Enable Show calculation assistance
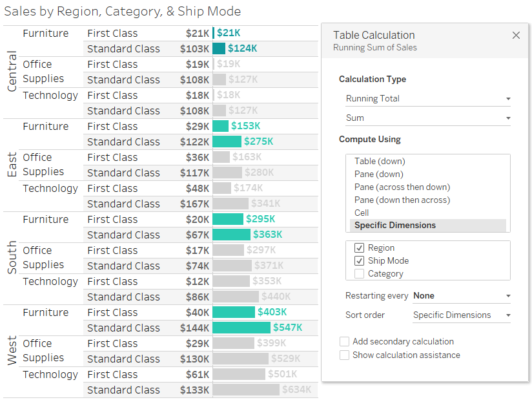The height and width of the screenshot is (400, 532). tap(344, 355)
